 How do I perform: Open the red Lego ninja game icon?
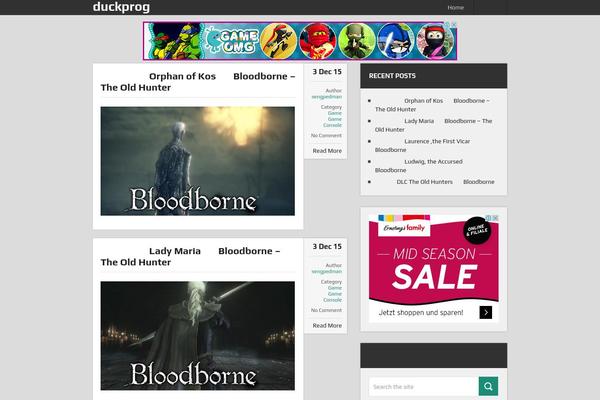(x=318, y=41)
